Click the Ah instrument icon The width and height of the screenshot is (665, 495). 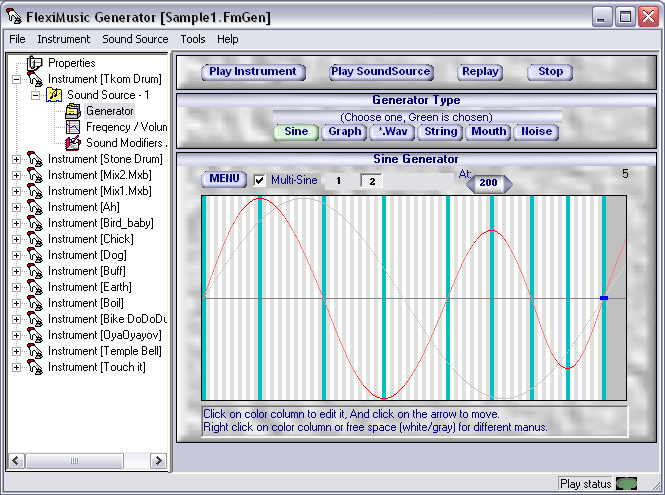click(x=35, y=207)
